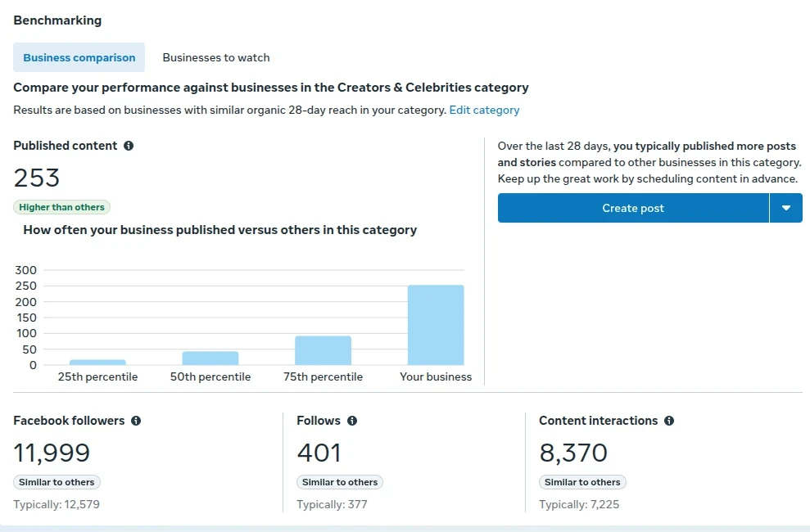Click the Published content info icon
This screenshot has height=532, width=810.
(x=129, y=146)
